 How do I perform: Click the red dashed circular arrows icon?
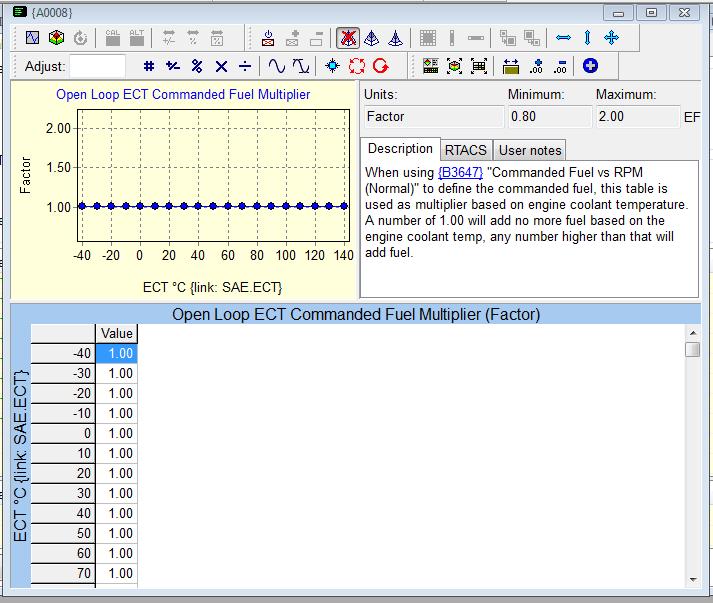click(x=356, y=66)
